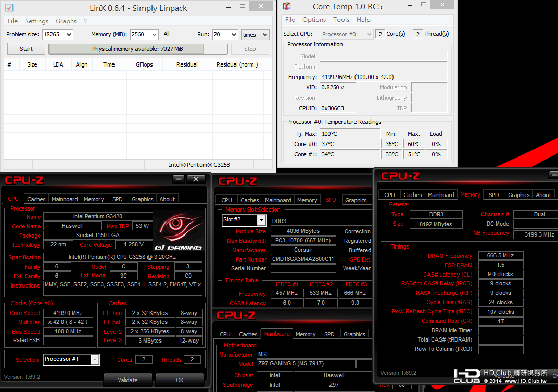The height and width of the screenshot is (392, 558).
Task: Click the NB Frequency value 3199.3 MHz
Action: [x=536, y=234]
